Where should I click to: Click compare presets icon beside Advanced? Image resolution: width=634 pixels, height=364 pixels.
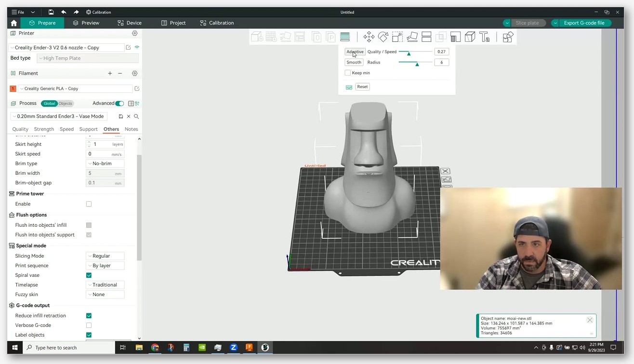coord(137,104)
